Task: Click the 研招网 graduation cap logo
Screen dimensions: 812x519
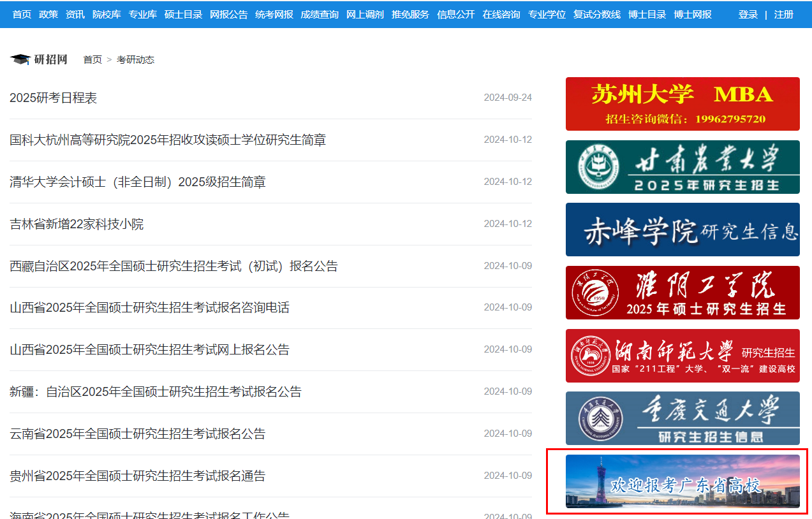Action: [x=38, y=59]
